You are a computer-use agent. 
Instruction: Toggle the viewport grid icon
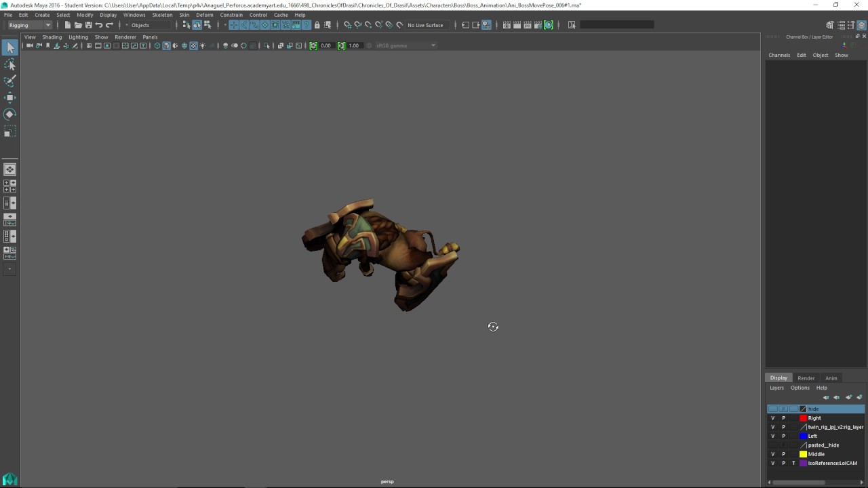tap(89, 45)
